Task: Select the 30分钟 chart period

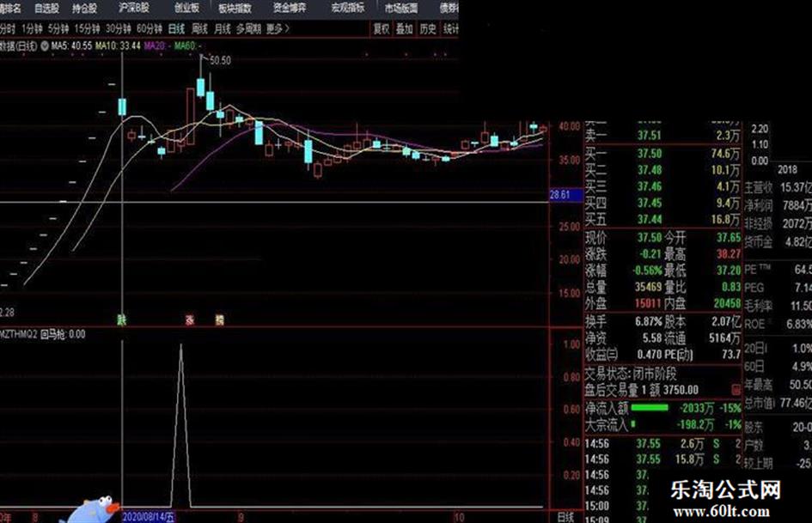Action: pos(119,29)
